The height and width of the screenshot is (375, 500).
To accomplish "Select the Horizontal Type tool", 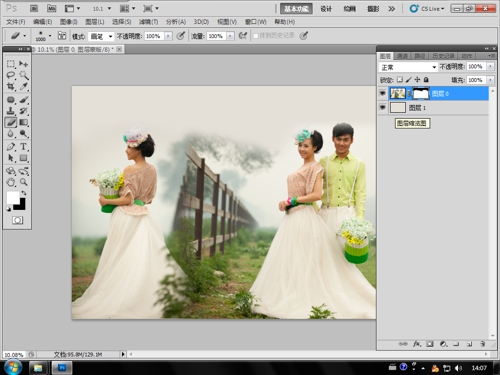I will [23, 147].
